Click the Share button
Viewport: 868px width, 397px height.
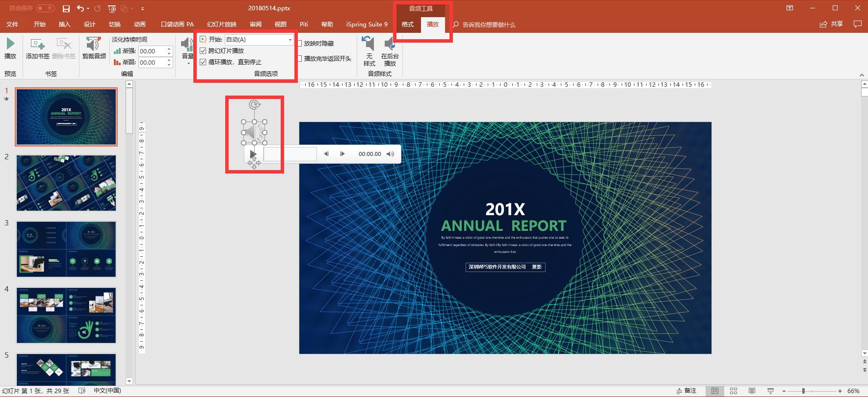click(x=832, y=24)
